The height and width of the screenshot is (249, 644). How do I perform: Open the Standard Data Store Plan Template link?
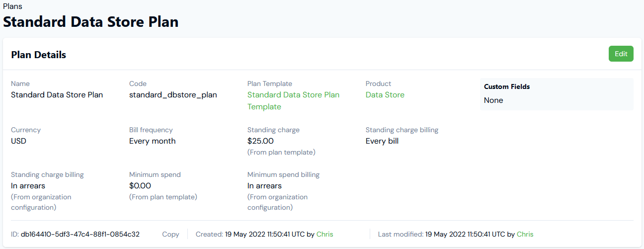pos(293,101)
